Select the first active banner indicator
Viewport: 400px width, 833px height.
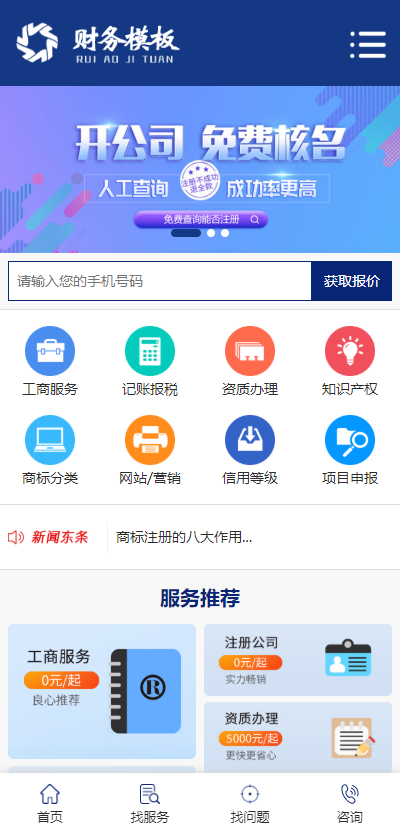[x=186, y=233]
